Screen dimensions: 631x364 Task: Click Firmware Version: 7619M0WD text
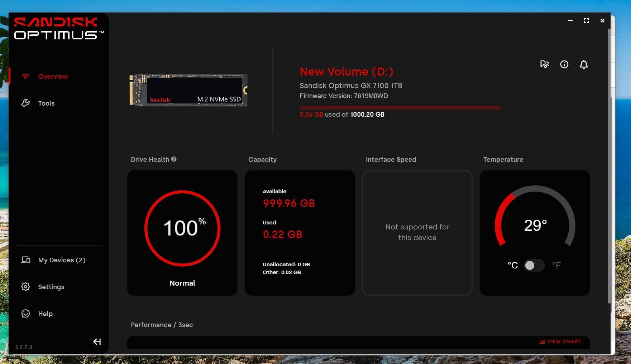tap(344, 96)
